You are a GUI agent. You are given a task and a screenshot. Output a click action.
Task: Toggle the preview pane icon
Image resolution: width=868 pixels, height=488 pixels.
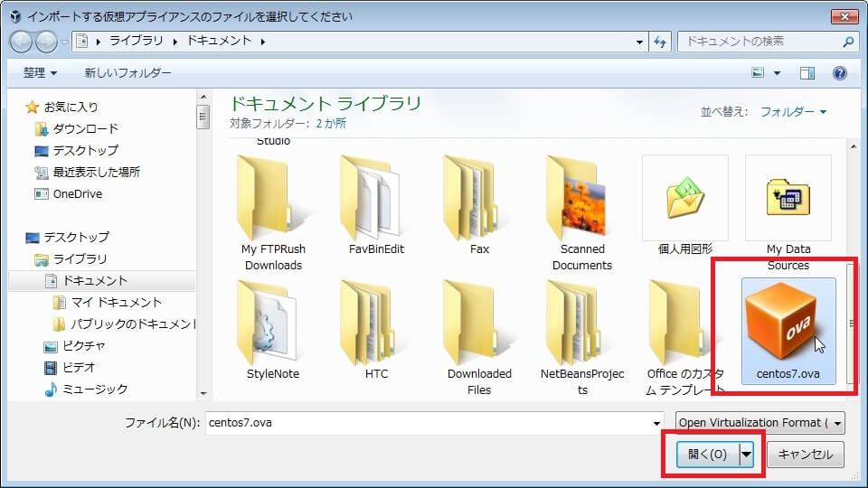pos(807,73)
